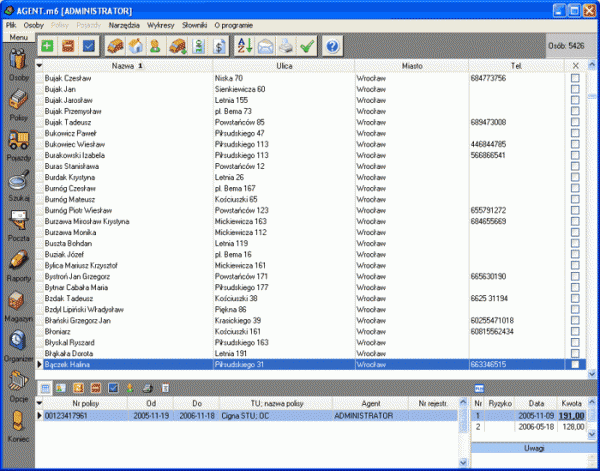The height and width of the screenshot is (471, 600).
Task: Open Magazyn in the left sidebar
Action: click(x=18, y=306)
